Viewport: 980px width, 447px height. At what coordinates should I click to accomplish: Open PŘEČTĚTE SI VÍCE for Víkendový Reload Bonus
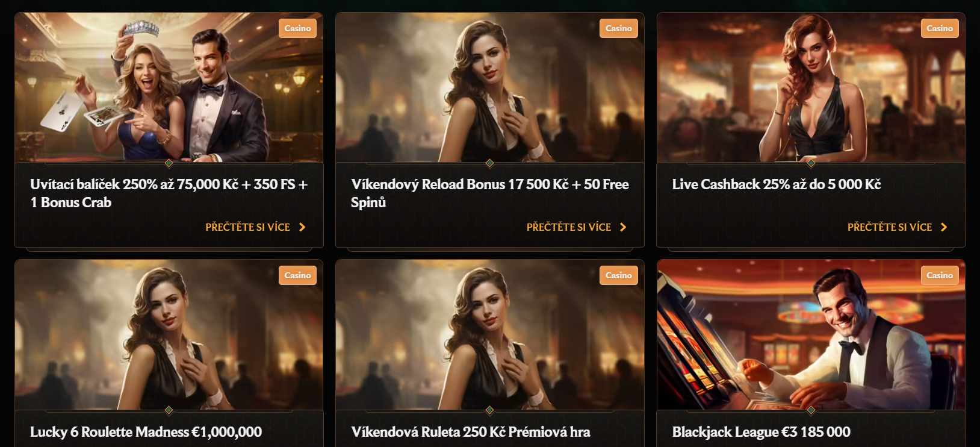(568, 227)
